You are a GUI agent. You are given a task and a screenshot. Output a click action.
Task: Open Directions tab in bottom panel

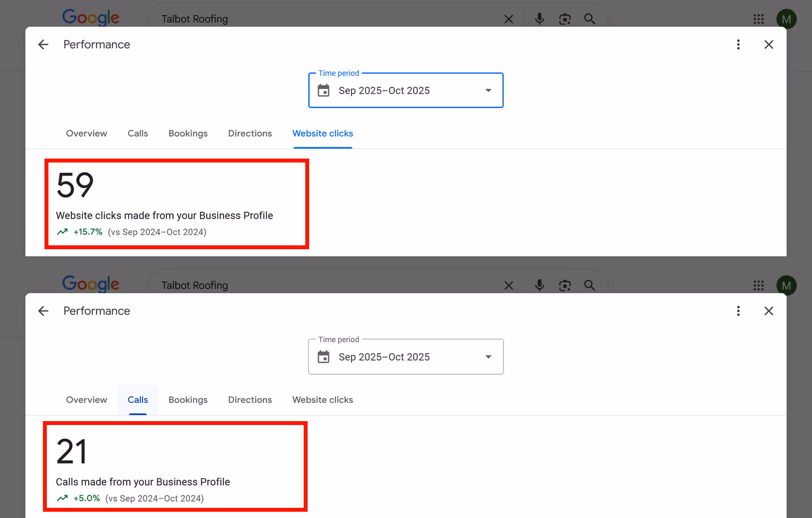point(250,400)
